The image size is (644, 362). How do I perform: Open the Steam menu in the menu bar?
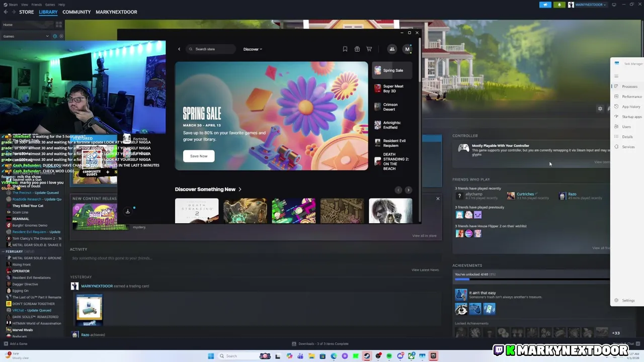(x=13, y=5)
